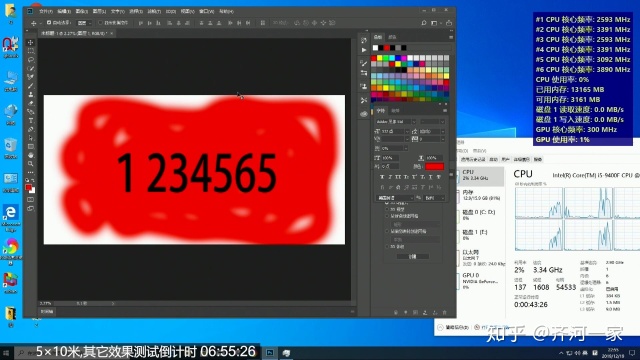Open the Actions panel play icon

pyautogui.click(x=364, y=50)
